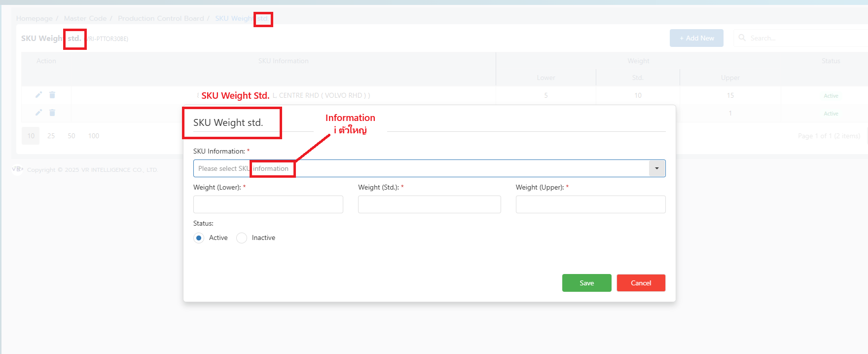
Task: Click the edit pencil icon in second row
Action: pos(38,113)
